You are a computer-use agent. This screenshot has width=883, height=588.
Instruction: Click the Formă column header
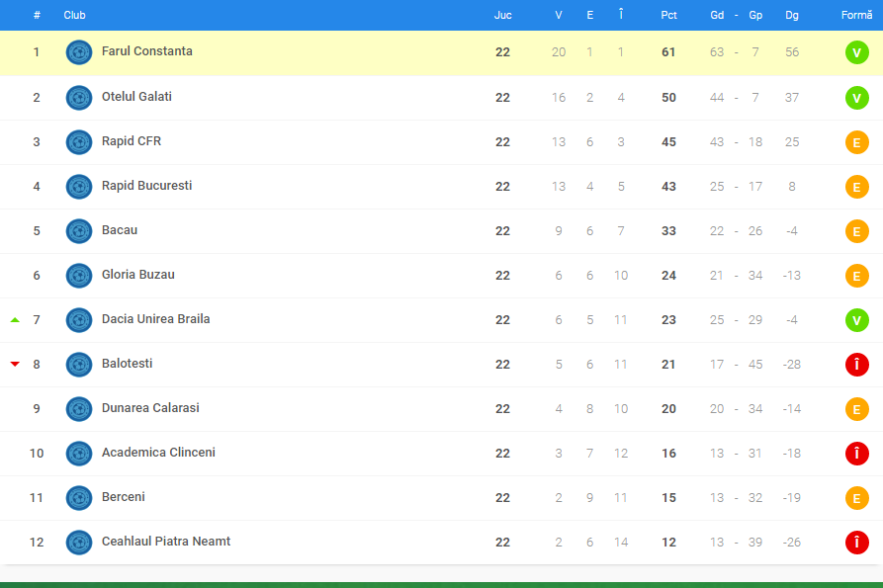point(856,15)
